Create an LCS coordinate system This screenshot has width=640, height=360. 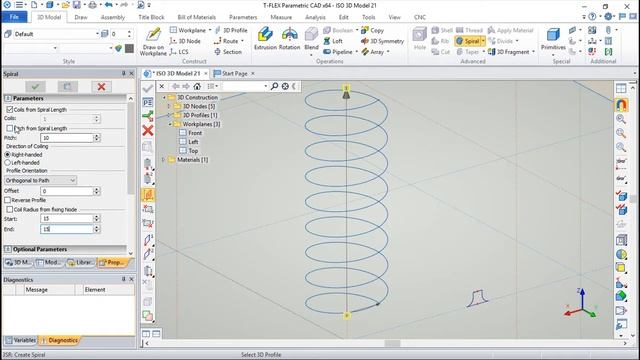[x=179, y=52]
